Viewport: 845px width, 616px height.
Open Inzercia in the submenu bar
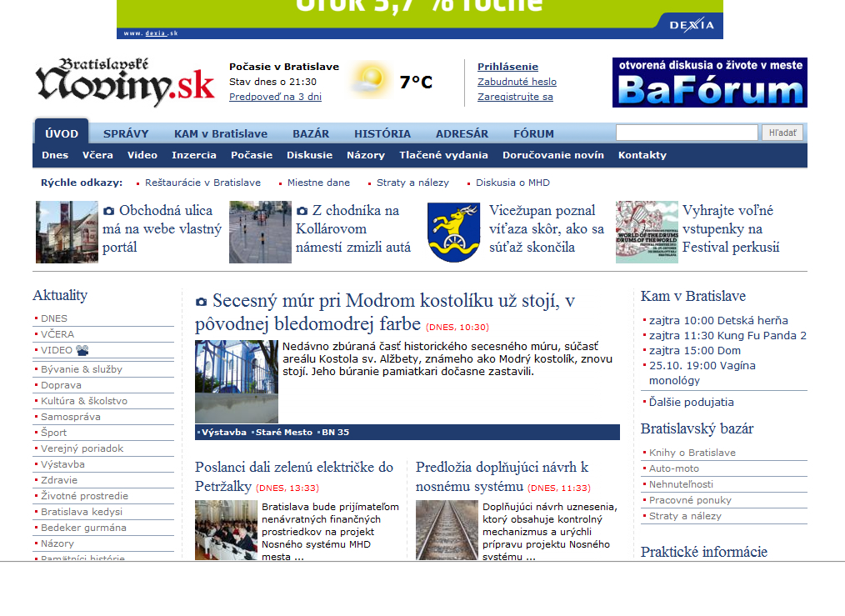pos(194,155)
